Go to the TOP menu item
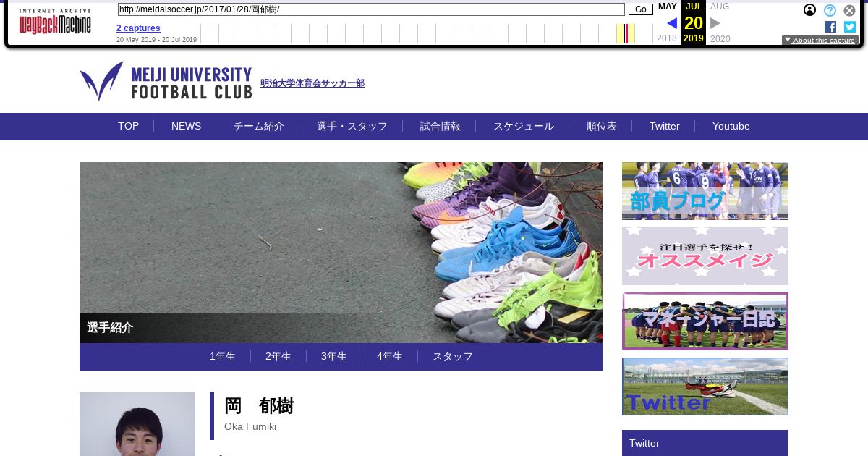The width and height of the screenshot is (868, 456). (x=129, y=126)
